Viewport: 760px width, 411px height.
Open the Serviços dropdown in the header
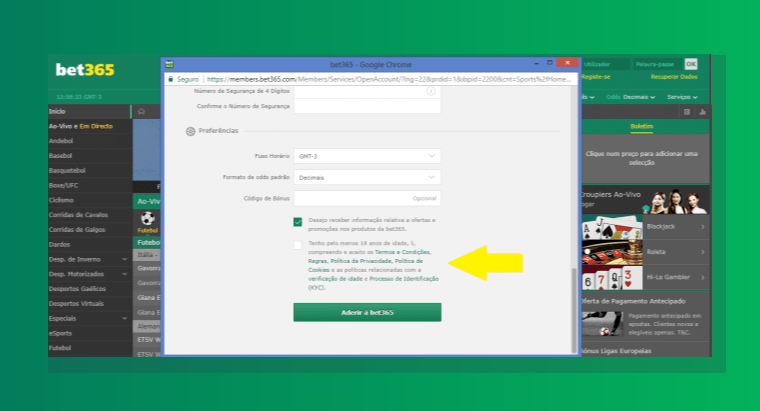[x=682, y=97]
